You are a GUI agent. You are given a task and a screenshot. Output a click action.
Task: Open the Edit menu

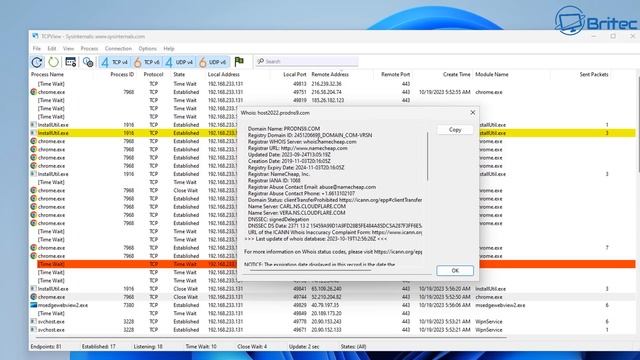[52, 49]
